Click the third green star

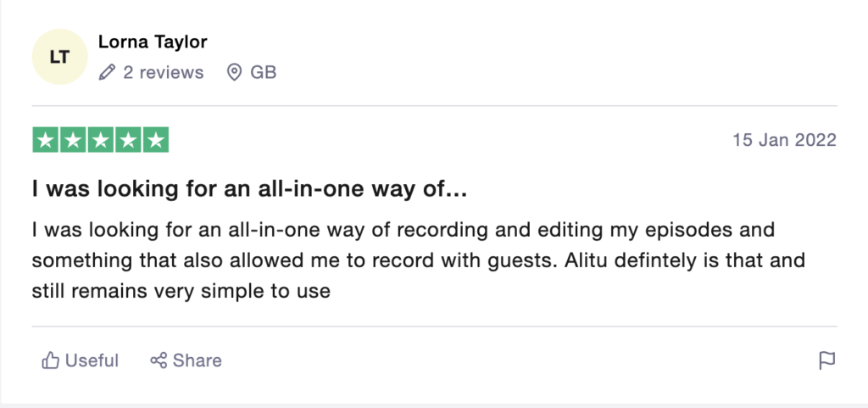coord(101,139)
